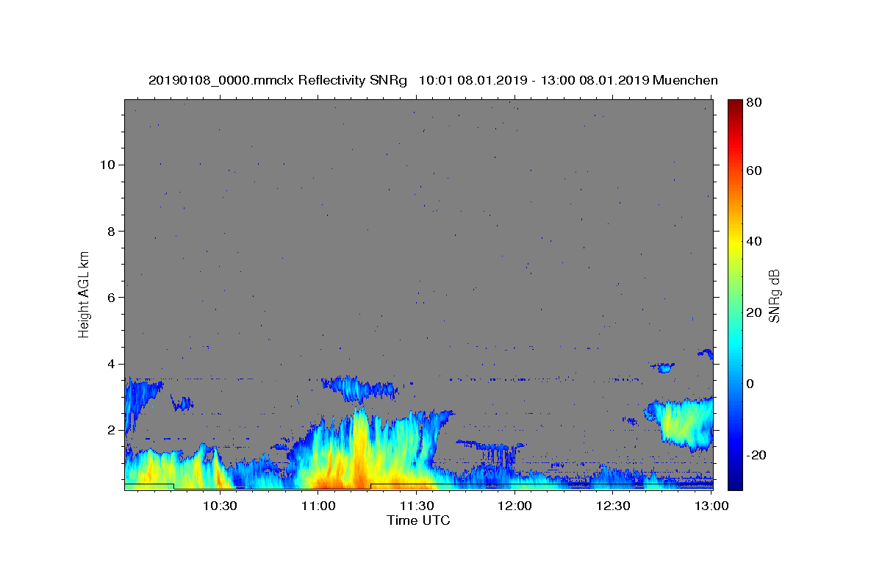
Task: Click the 13:00 time tick label
Action: 711,506
